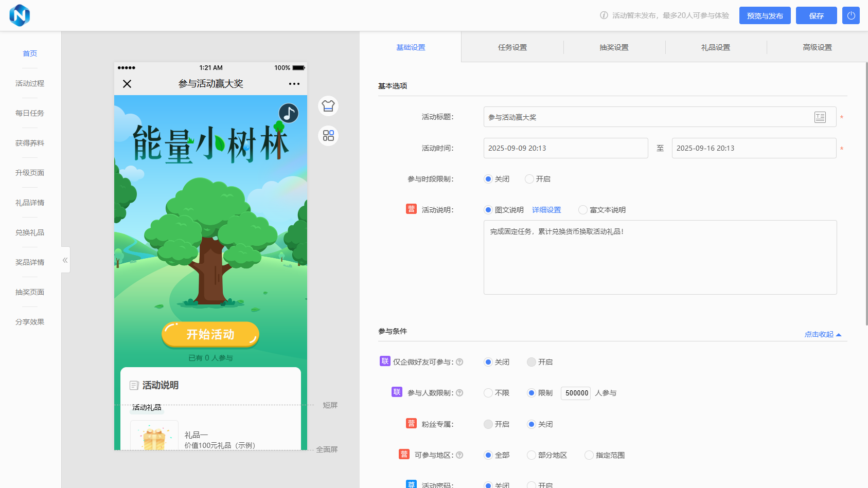
Task: Click the info icon beside the unpublished activity notice
Action: tap(603, 15)
